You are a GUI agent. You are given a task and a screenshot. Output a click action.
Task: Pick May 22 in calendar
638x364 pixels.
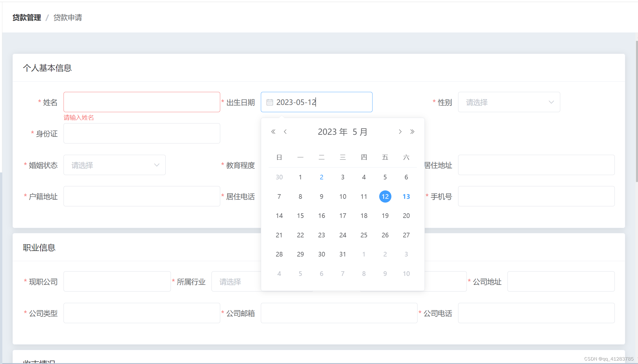pyautogui.click(x=300, y=235)
